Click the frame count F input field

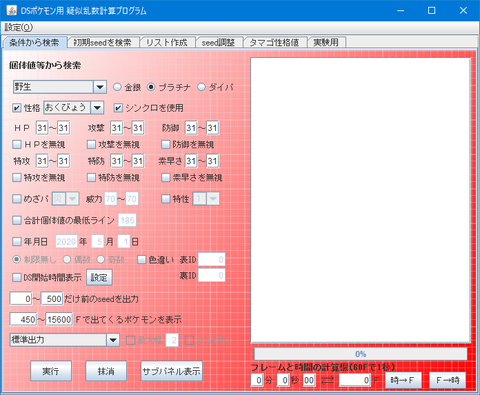pyautogui.click(x=355, y=380)
